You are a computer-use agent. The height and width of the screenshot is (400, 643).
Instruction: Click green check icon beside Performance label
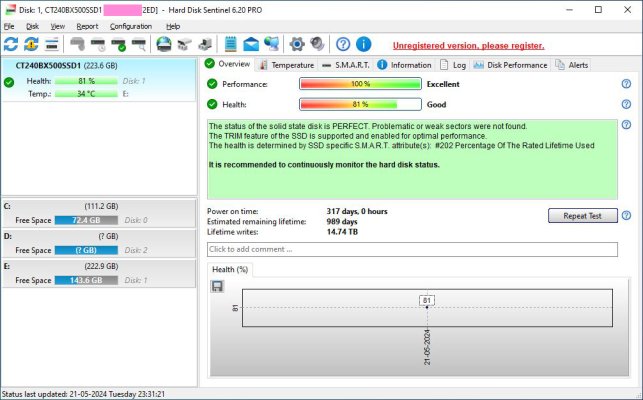pos(212,84)
